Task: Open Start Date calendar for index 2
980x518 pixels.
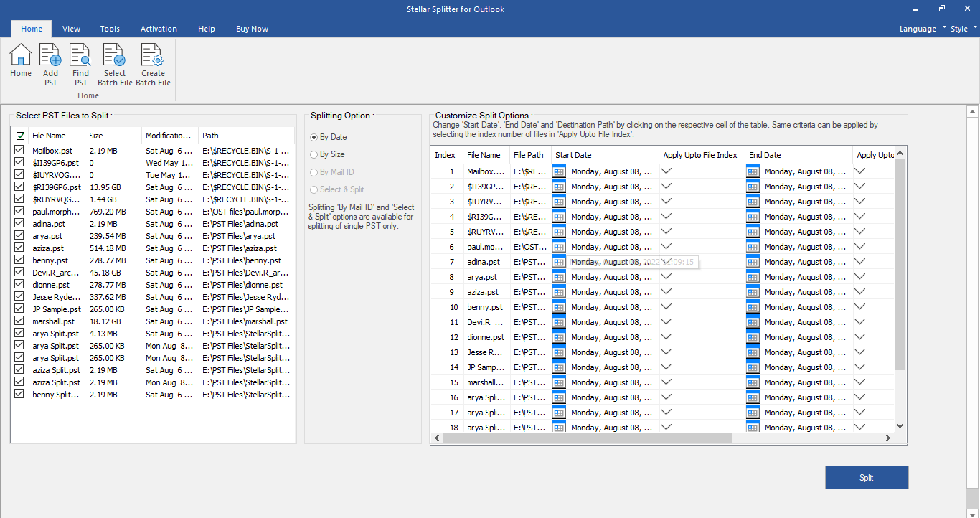Action: (x=560, y=187)
